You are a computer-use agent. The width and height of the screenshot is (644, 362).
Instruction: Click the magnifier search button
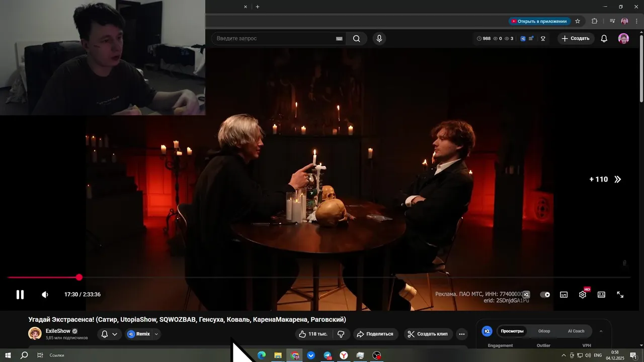[357, 38]
